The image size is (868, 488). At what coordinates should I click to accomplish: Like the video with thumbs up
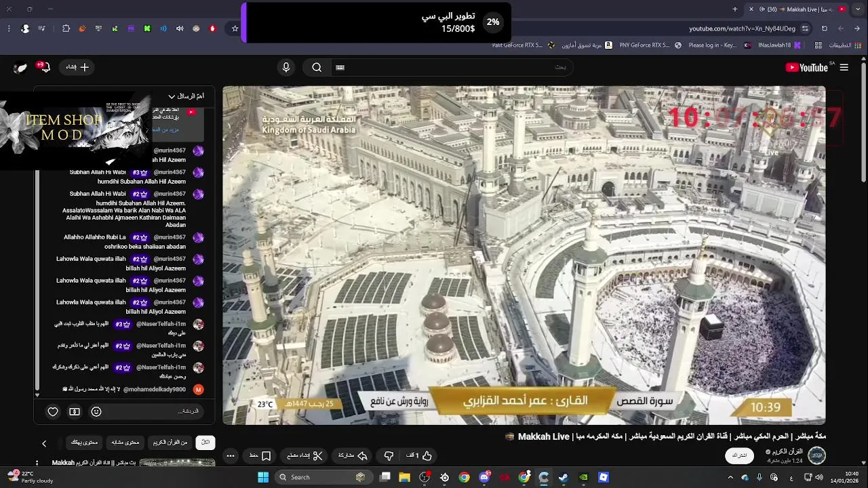point(420,455)
